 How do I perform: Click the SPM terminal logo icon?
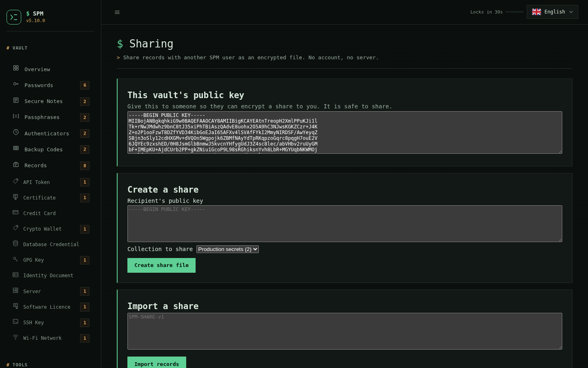(14, 17)
